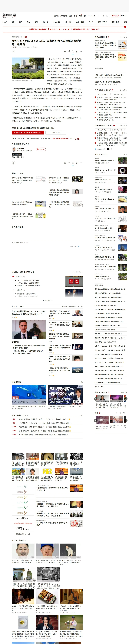Show previous item in 動画ランキング carousel

(x=95, y=399)
